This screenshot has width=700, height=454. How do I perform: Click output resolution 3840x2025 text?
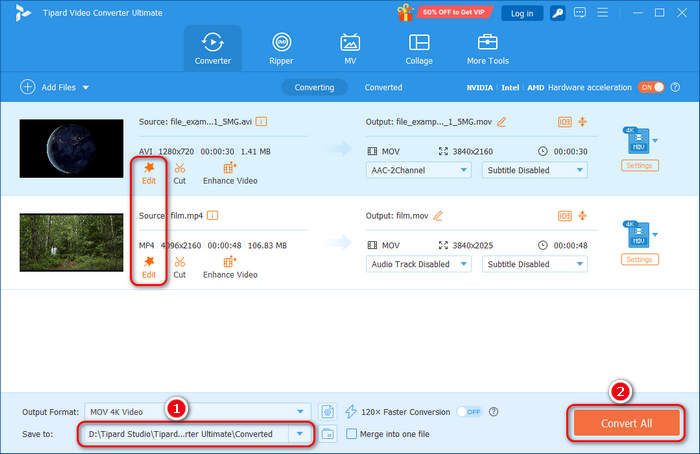472,246
